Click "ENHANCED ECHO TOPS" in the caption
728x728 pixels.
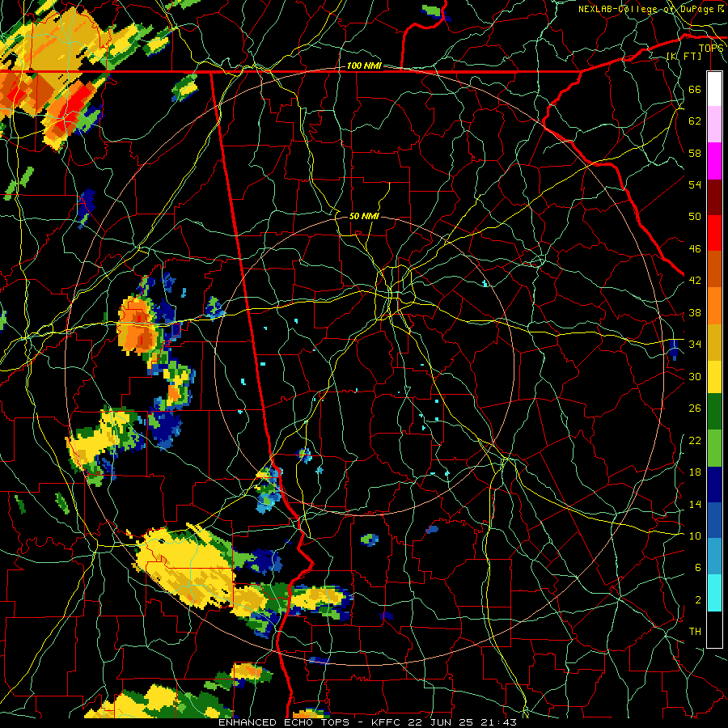coord(284,722)
